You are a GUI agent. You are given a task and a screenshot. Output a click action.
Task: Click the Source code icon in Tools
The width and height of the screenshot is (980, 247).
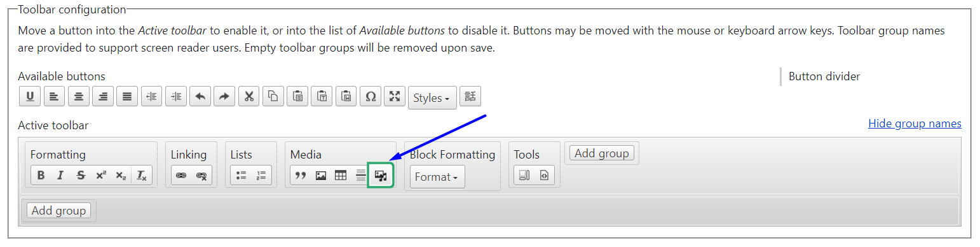pos(544,175)
